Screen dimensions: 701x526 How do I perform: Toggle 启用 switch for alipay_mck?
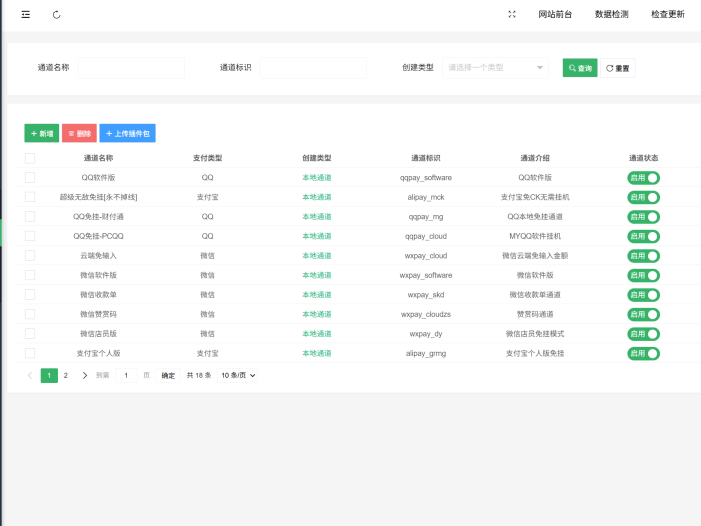click(643, 197)
